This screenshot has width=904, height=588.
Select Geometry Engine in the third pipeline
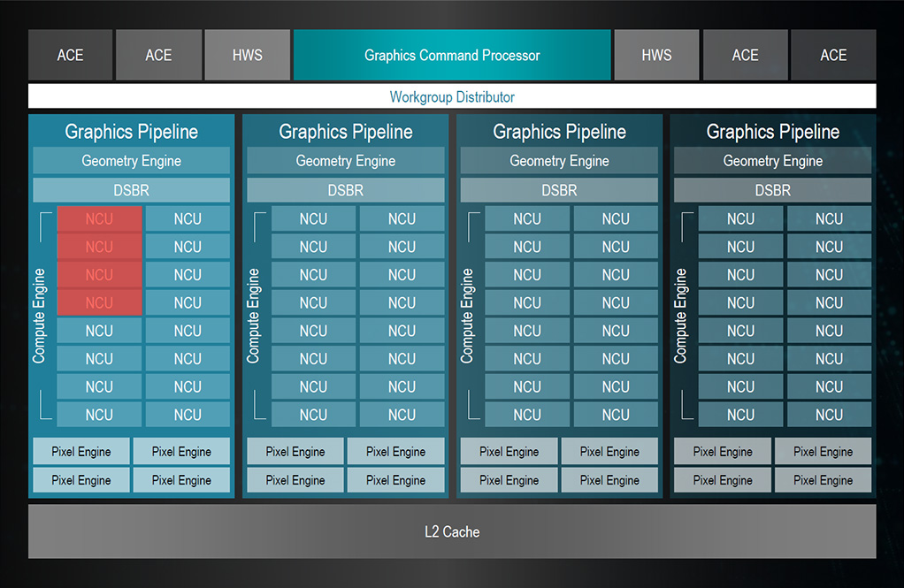point(559,161)
